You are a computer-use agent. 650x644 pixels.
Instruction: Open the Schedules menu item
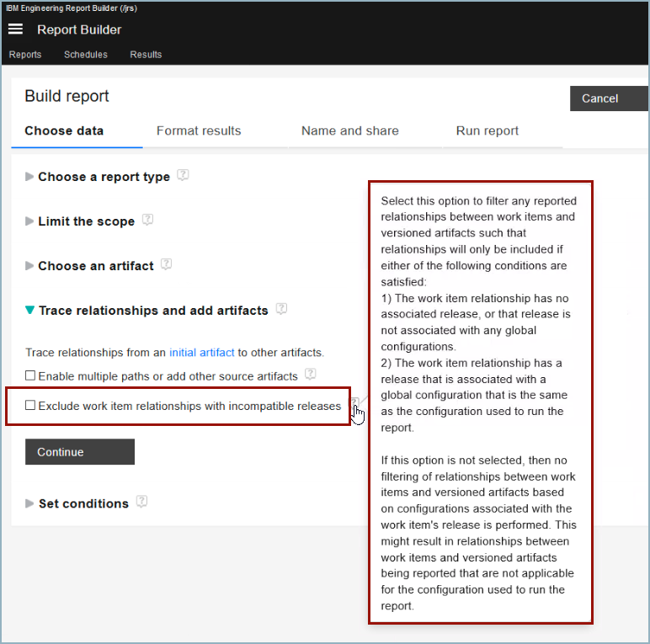click(x=85, y=55)
